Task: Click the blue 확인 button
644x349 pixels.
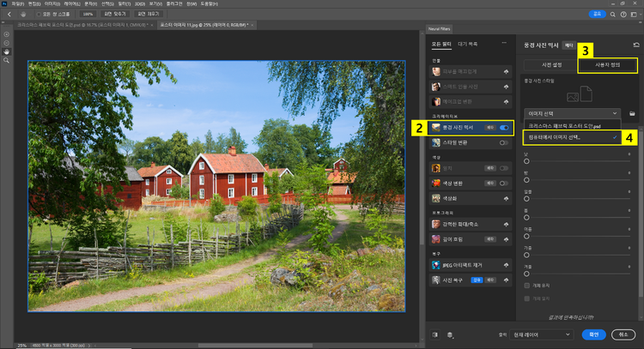Action: pos(594,334)
